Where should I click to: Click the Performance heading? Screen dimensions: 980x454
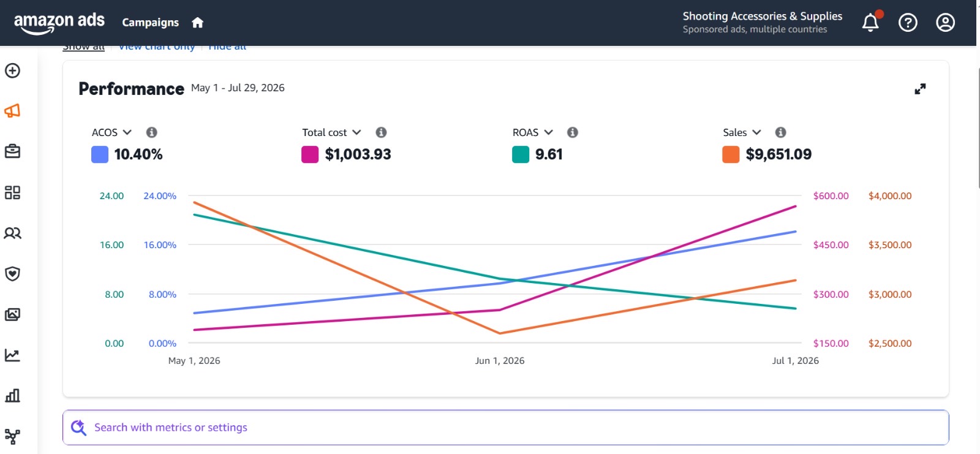131,89
